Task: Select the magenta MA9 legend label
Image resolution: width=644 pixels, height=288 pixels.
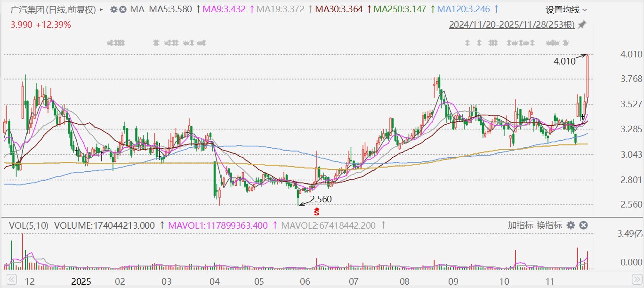Action: 225,9
